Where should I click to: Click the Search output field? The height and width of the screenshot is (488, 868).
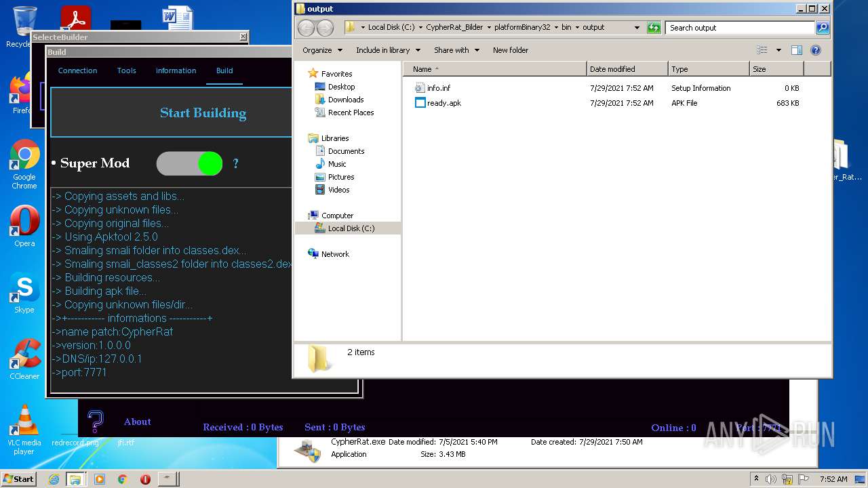tap(741, 28)
